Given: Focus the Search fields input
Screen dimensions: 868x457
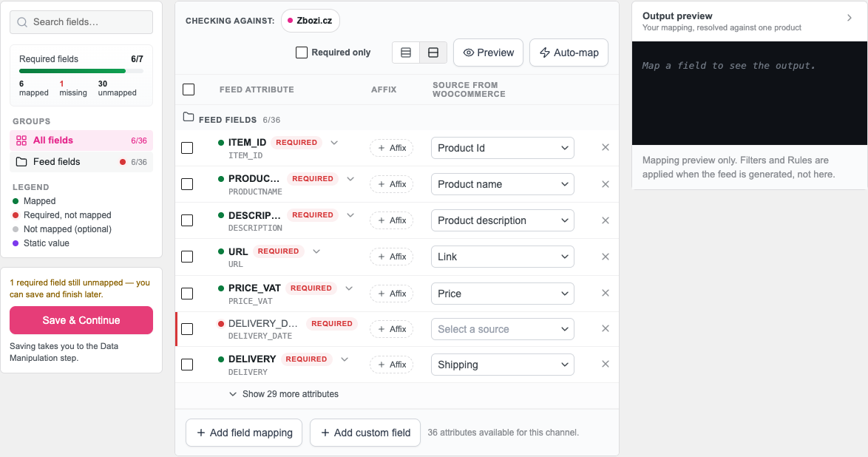Looking at the screenshot, I should [81, 22].
